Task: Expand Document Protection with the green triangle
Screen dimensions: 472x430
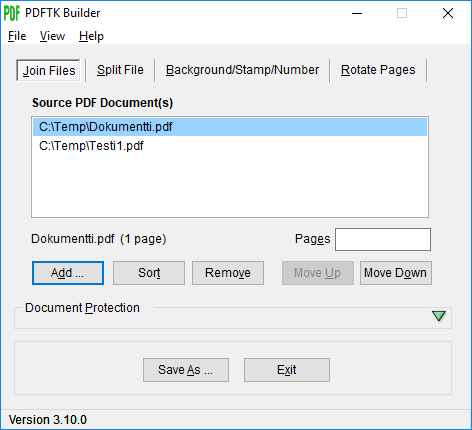Action: (x=439, y=316)
